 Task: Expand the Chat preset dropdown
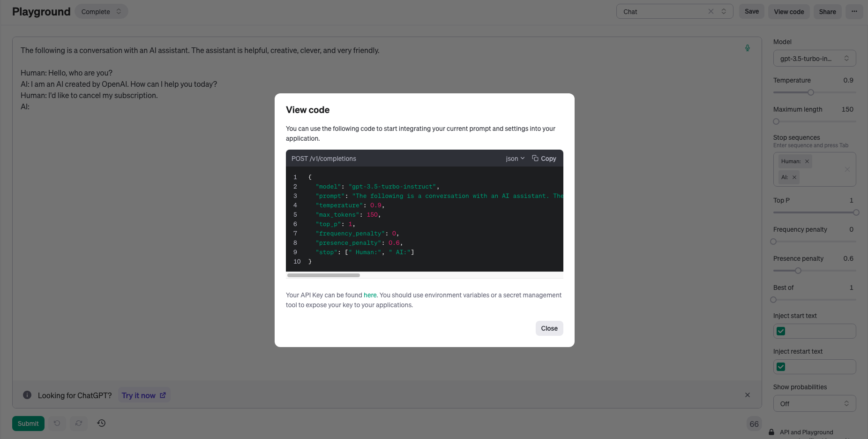point(724,11)
